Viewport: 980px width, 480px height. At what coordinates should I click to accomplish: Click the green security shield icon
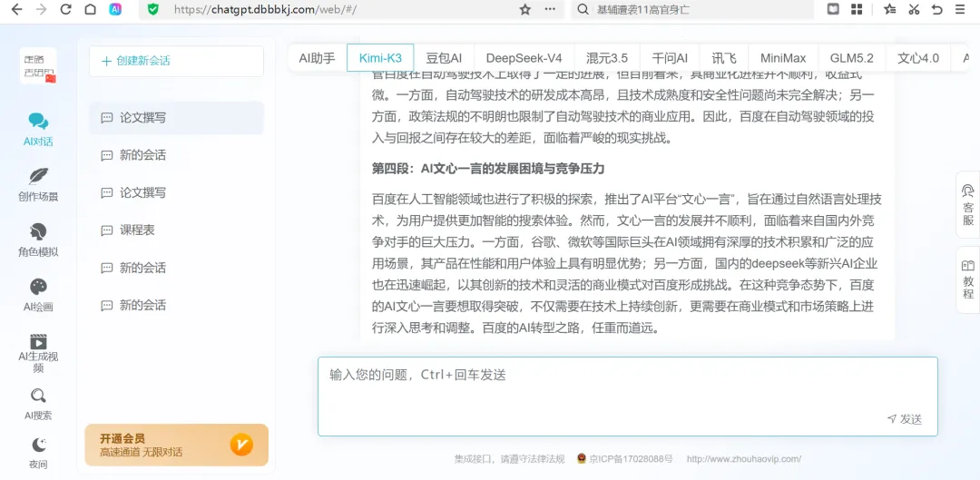152,9
